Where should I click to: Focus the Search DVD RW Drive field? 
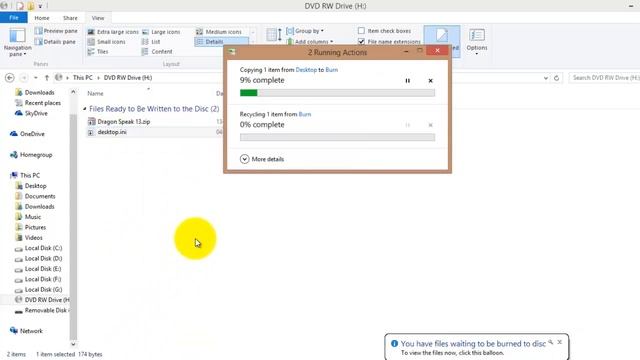click(x=604, y=78)
